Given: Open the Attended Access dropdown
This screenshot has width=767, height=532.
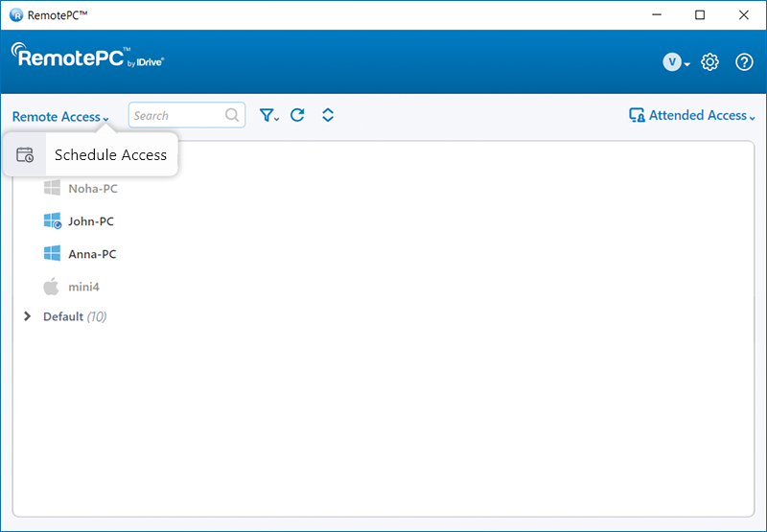Looking at the screenshot, I should 691,115.
